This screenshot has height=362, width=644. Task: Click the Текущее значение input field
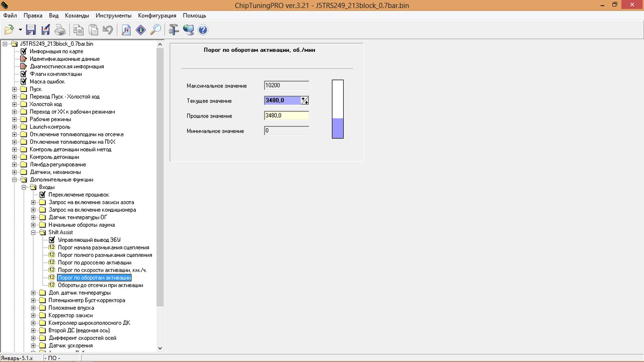(x=282, y=101)
